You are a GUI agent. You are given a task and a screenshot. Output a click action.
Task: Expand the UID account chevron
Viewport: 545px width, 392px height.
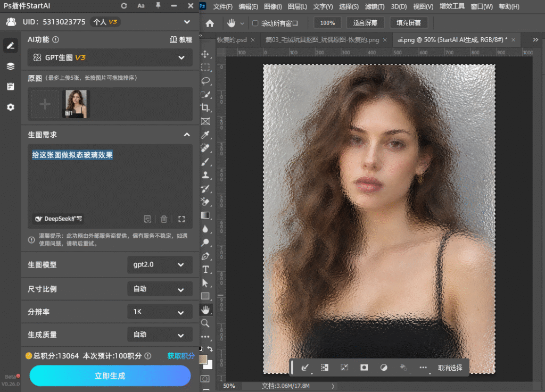point(187,22)
